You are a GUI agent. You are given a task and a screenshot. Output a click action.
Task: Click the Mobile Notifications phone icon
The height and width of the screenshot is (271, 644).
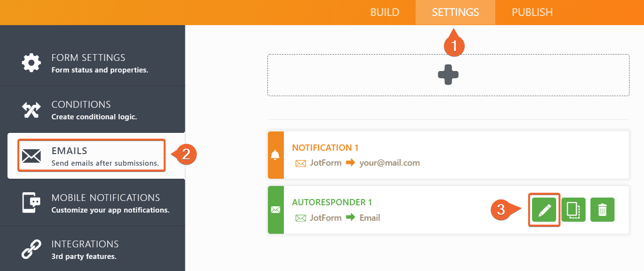(x=32, y=203)
